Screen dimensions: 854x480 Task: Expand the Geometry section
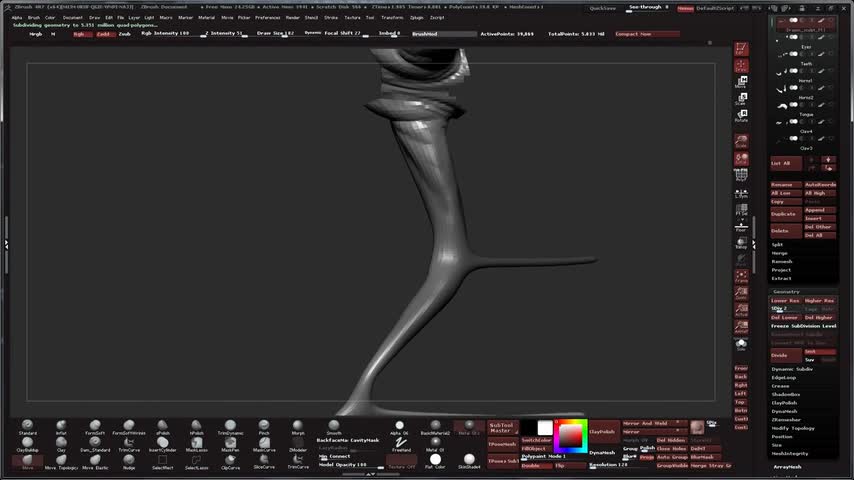click(786, 291)
